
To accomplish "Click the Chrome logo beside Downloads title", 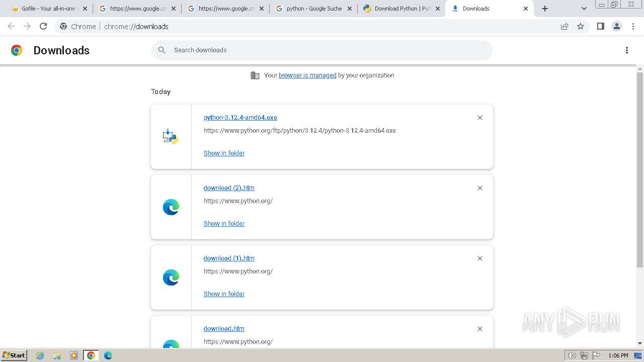I will tap(17, 50).
